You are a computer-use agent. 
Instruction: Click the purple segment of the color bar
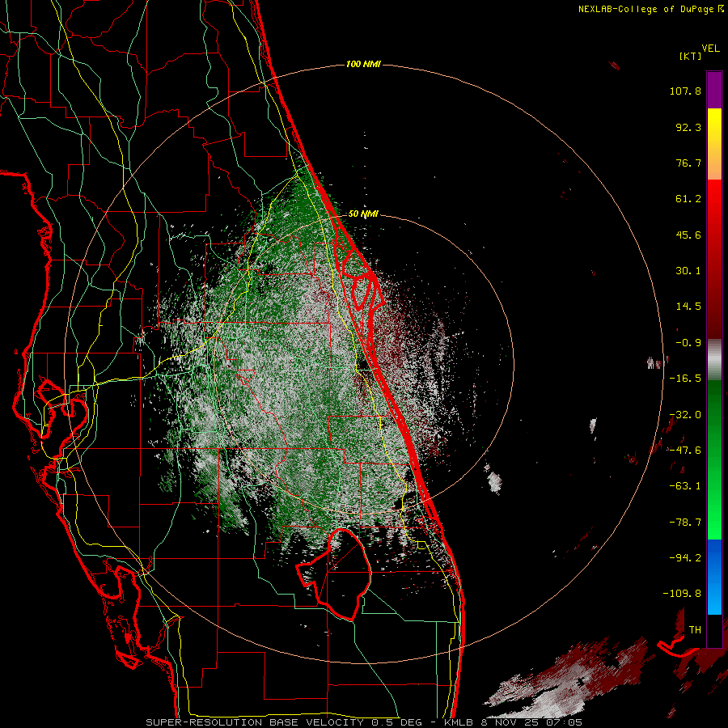click(x=714, y=90)
